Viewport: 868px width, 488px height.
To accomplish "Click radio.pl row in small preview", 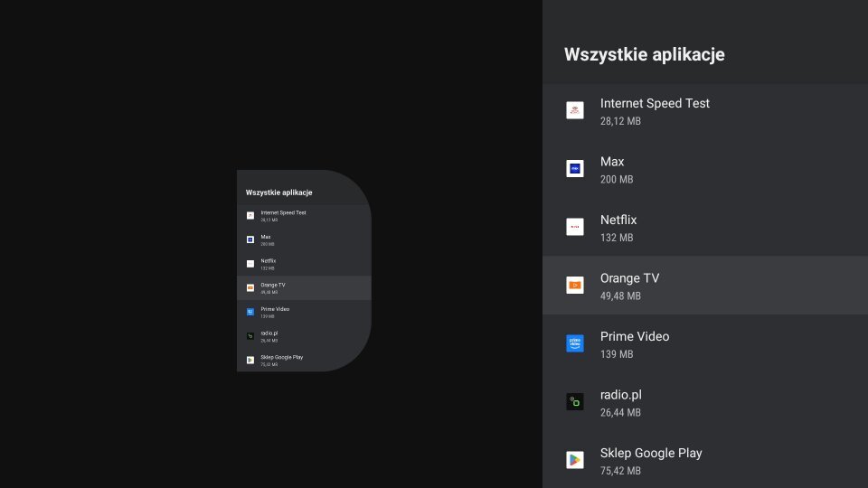I will pos(304,336).
